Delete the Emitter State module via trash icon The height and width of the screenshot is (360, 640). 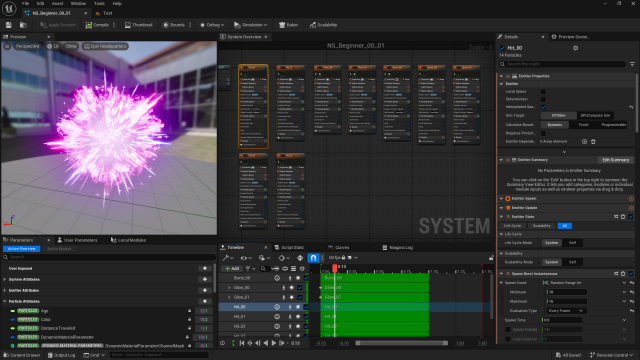(623, 217)
